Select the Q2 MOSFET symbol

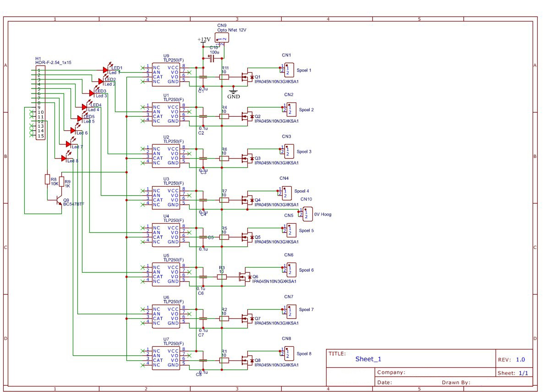tap(248, 116)
